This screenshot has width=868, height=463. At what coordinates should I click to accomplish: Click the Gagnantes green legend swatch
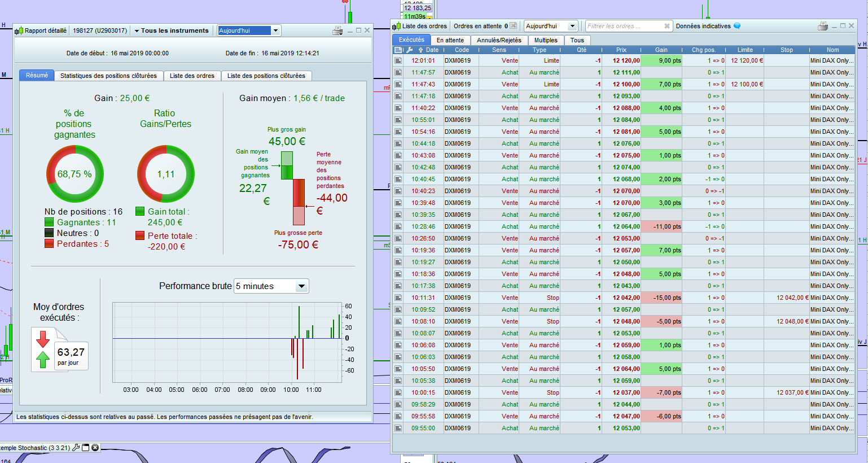(x=49, y=222)
